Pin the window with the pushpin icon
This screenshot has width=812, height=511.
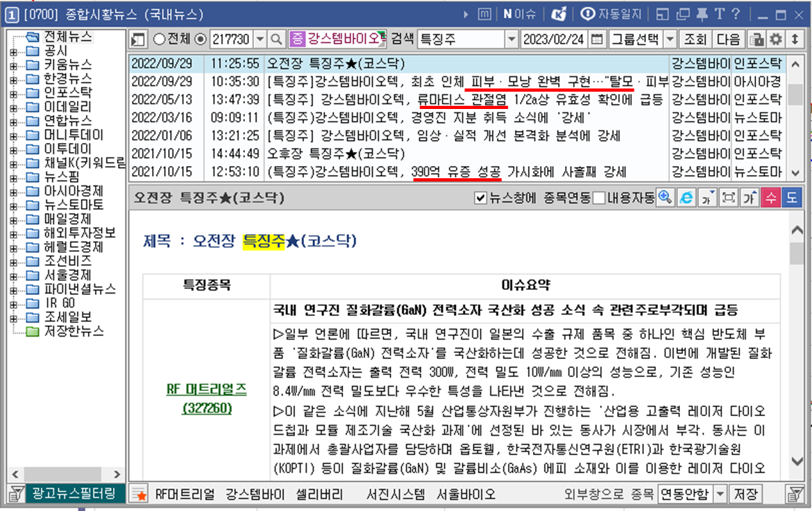click(702, 14)
